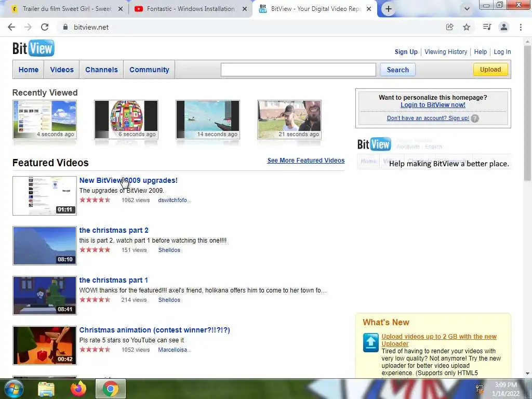Click the Sign Up link
The height and width of the screenshot is (399, 532).
pos(406,52)
